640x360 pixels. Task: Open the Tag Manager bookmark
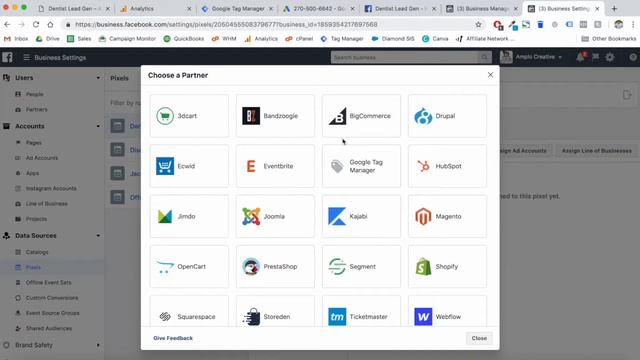click(x=342, y=39)
